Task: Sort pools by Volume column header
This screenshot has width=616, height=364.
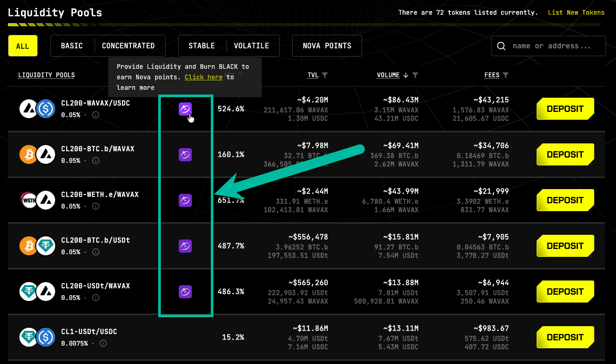Action: (388, 75)
